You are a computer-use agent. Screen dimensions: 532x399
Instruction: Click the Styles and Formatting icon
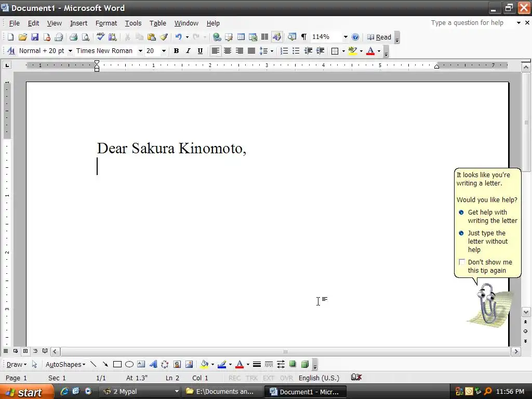[11, 51]
